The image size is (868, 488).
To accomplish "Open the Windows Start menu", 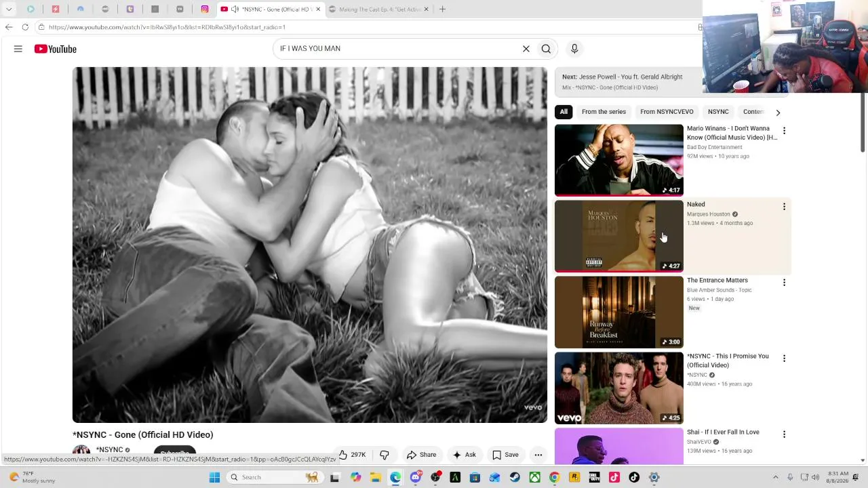I will point(214,477).
